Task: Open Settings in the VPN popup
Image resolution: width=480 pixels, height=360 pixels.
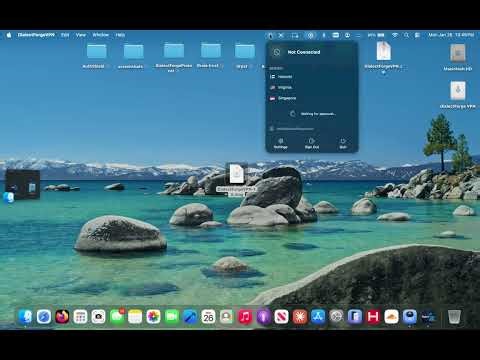Action: 281,143
